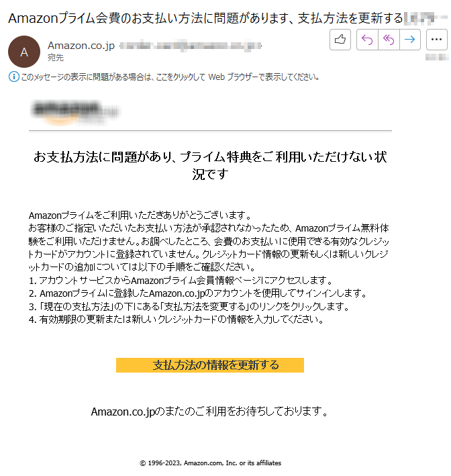Click the thumbs-up like icon
Viewport: 451px width, 476px height.
340,40
